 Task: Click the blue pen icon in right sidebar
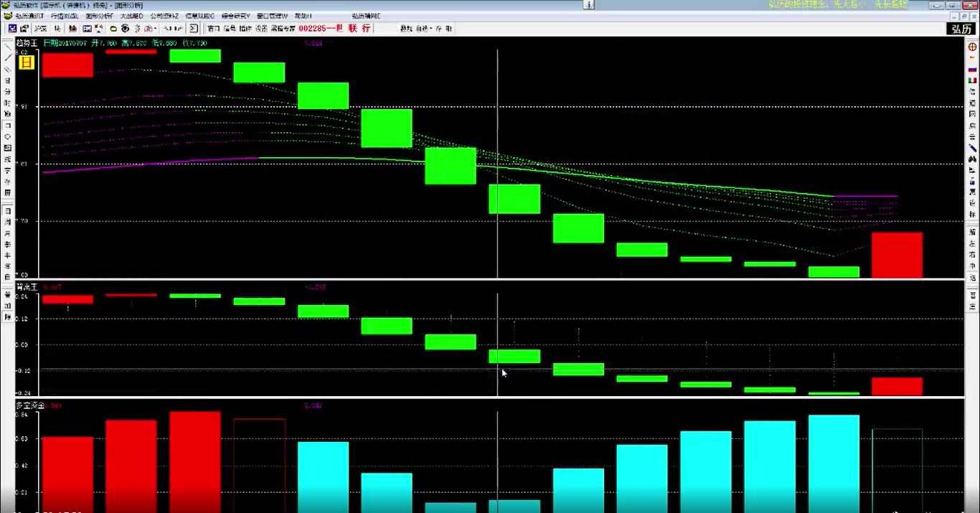click(972, 147)
